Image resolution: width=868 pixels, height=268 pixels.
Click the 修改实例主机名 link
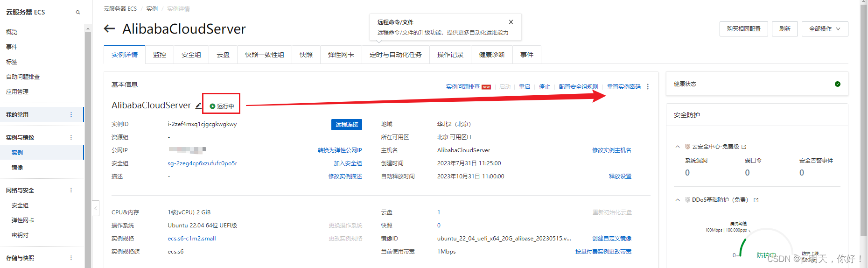(x=612, y=150)
